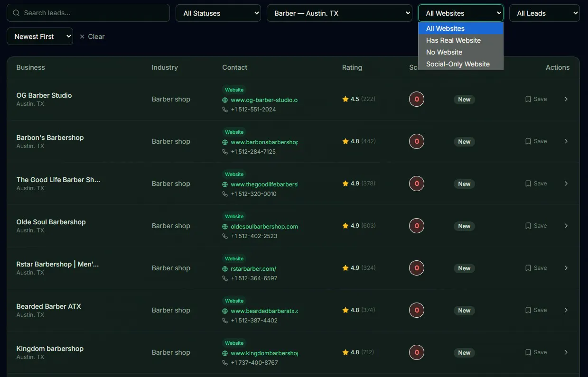Click globe icon for Kingdom barbershop

pos(225,353)
